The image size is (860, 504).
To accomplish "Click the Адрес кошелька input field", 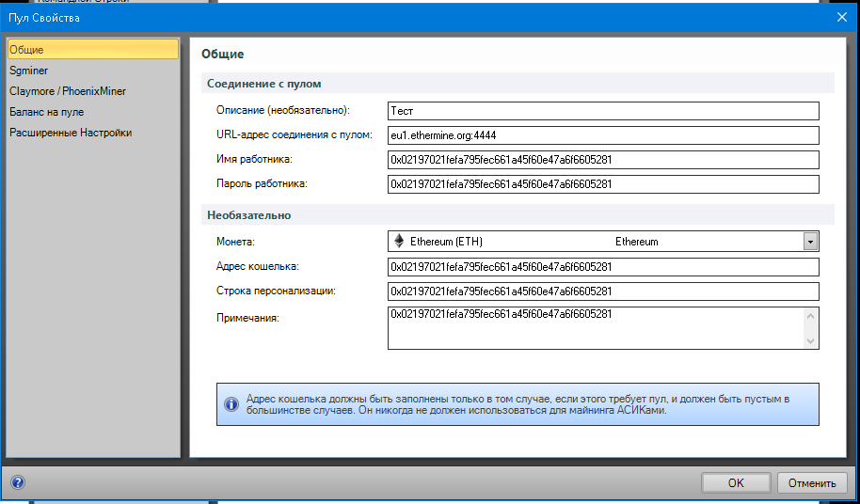I will point(603,267).
